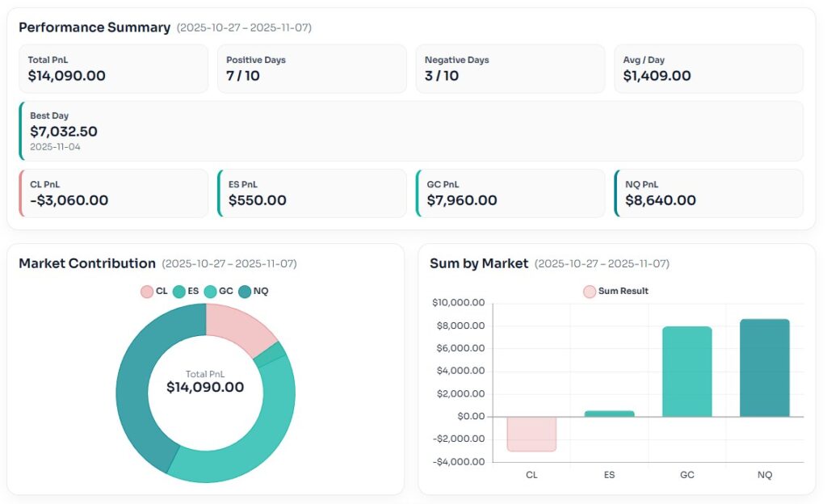Image resolution: width=827 pixels, height=504 pixels.
Task: Click the GC bar in Sum by Market
Action: tap(687, 372)
